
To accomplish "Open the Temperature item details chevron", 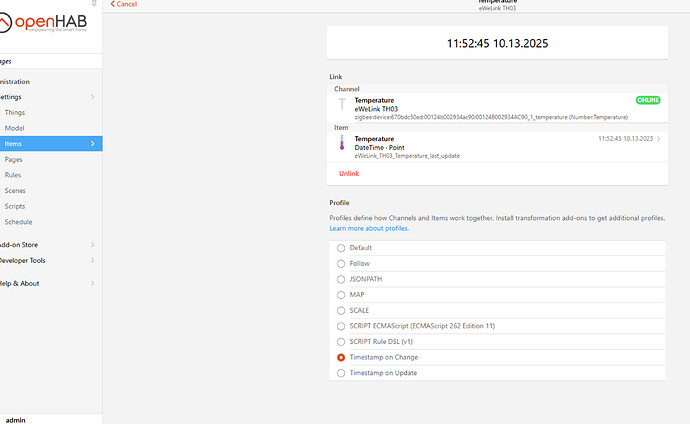I will 659,139.
